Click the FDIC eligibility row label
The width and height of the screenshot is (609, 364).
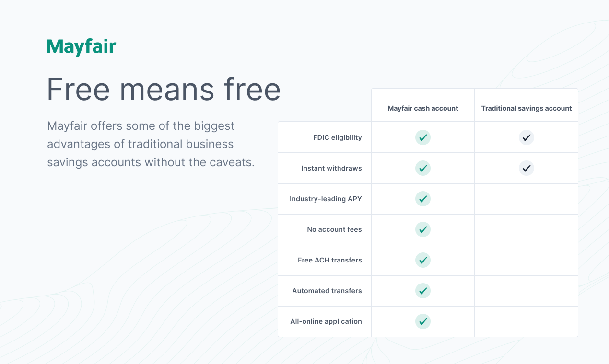click(x=338, y=137)
